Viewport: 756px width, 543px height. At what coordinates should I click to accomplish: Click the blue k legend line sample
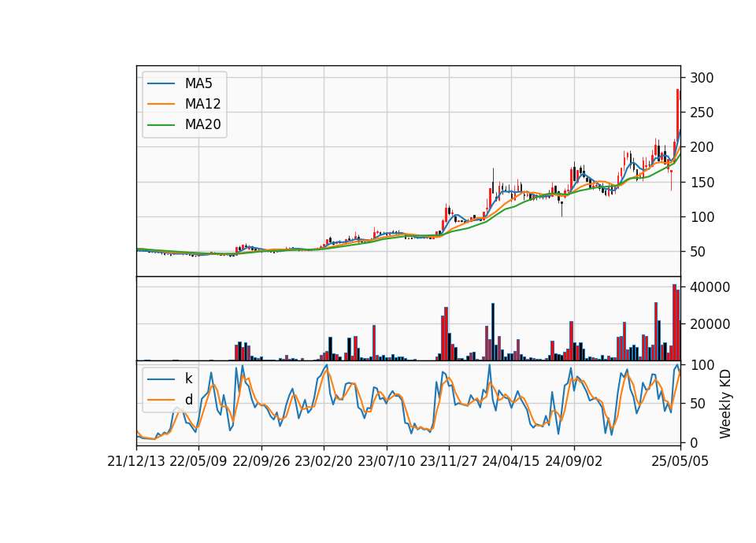click(161, 379)
